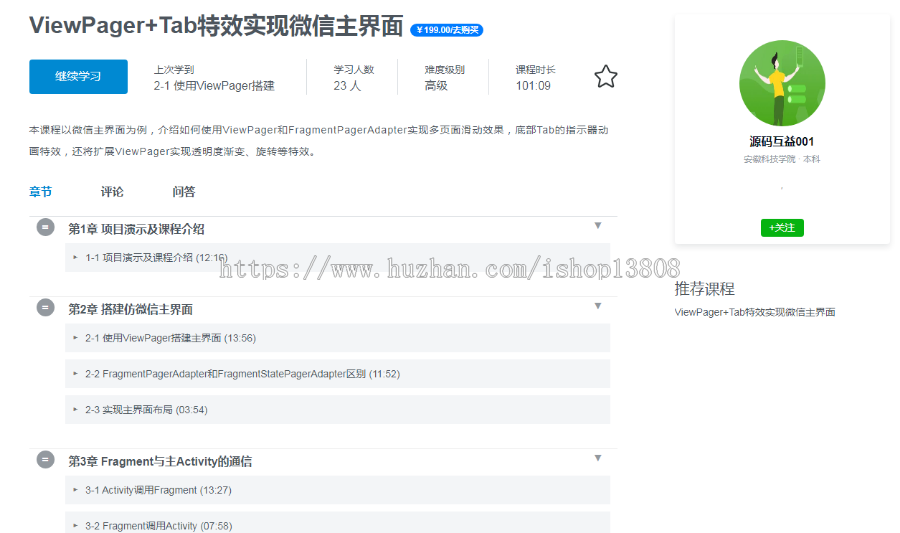Image resolution: width=900 pixels, height=533 pixels.
Task: Switch to the 章节 tab
Action: (41, 192)
